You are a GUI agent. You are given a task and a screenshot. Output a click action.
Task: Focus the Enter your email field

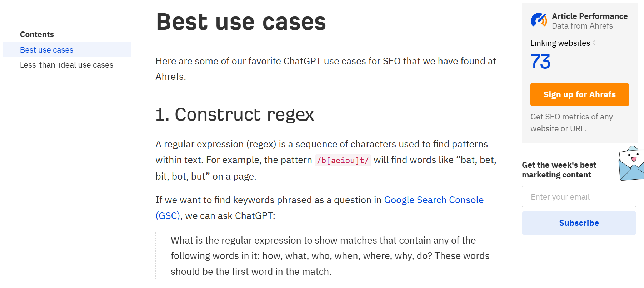[579, 196]
